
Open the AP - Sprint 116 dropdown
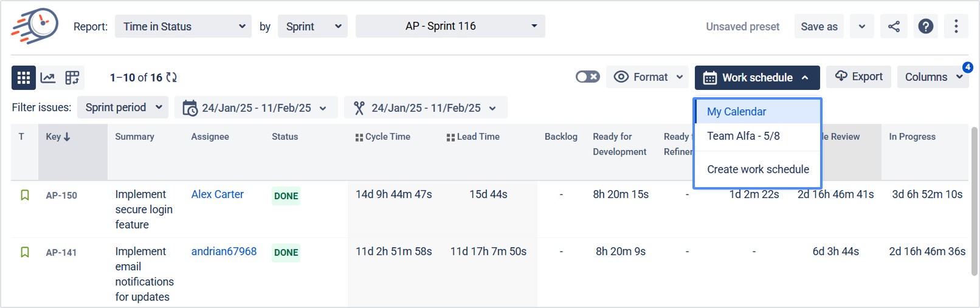(x=450, y=26)
